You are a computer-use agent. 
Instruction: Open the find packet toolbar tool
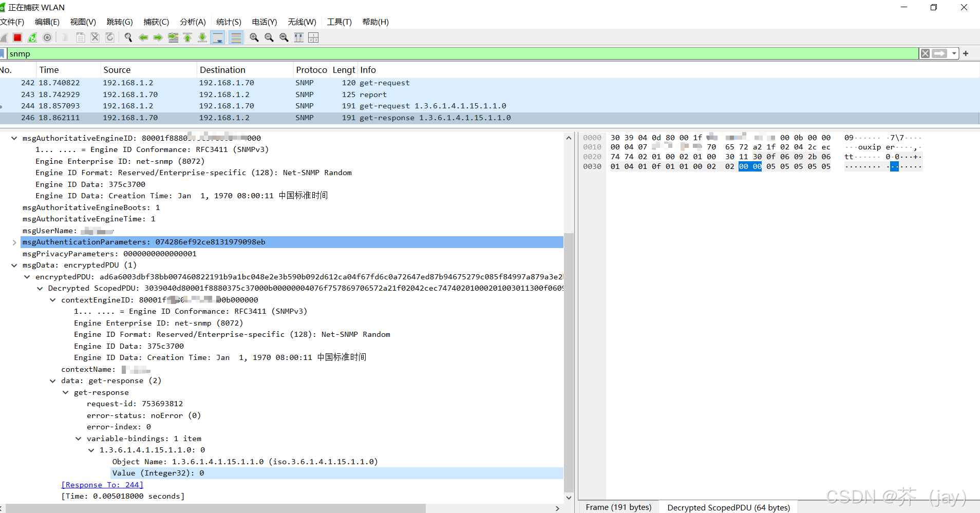[128, 37]
